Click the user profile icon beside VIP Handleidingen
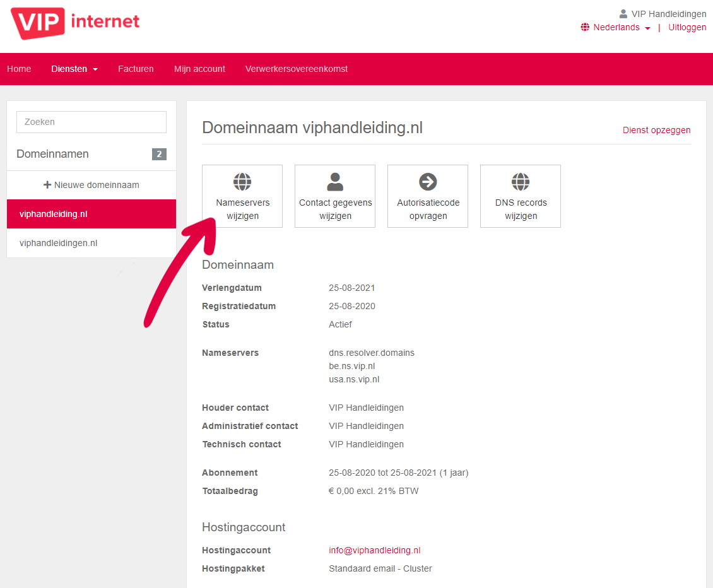 coord(623,14)
